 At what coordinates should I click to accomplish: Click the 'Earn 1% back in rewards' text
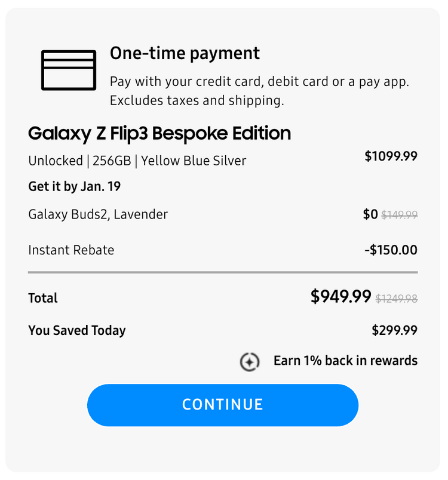[x=345, y=361]
